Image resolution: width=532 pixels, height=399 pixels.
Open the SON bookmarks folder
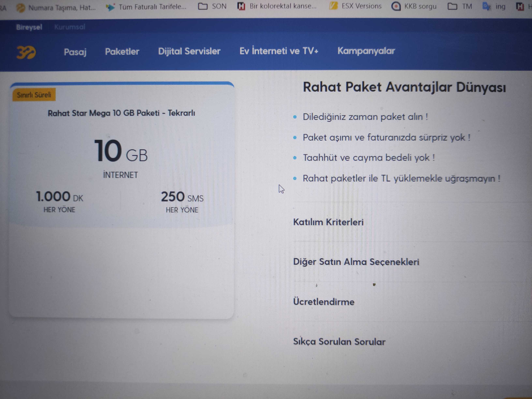212,6
